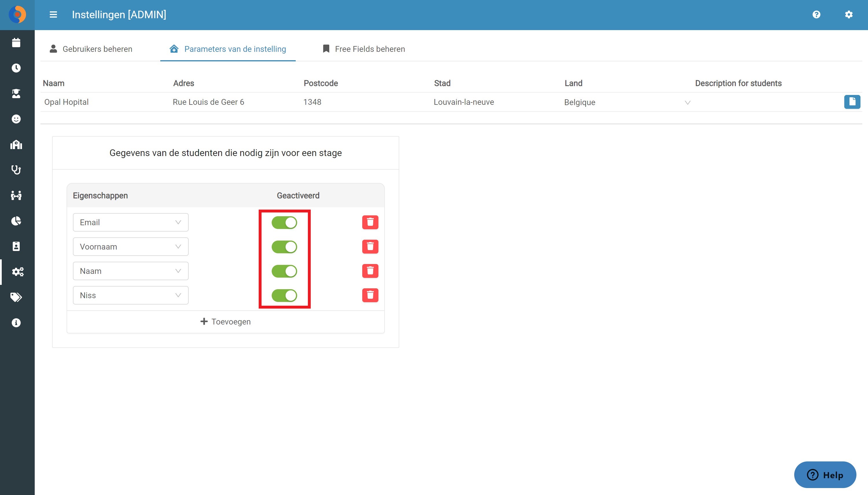Disable the Naam activated toggle
Image resolution: width=868 pixels, height=495 pixels.
(284, 271)
